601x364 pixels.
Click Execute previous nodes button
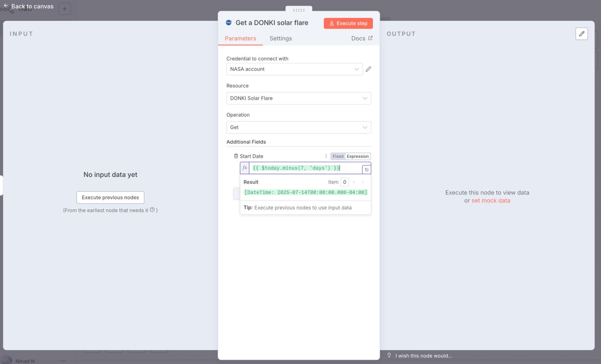pyautogui.click(x=110, y=197)
